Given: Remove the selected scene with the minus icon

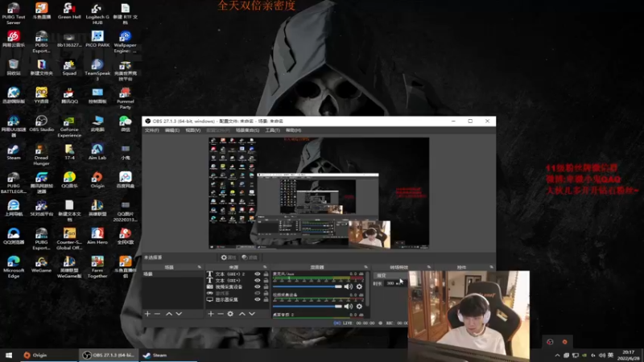Looking at the screenshot, I should tap(157, 314).
